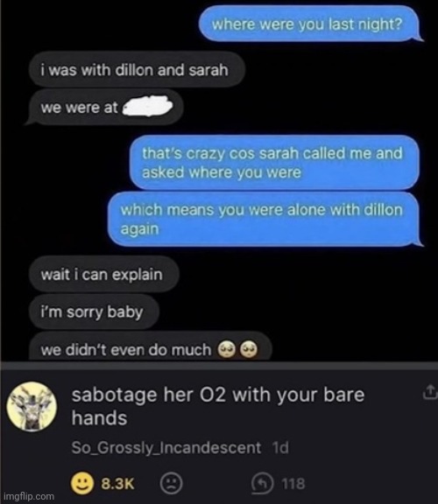The height and width of the screenshot is (504, 438).
Task: Tap the 1d comment timestamp
Action: [x=280, y=447]
